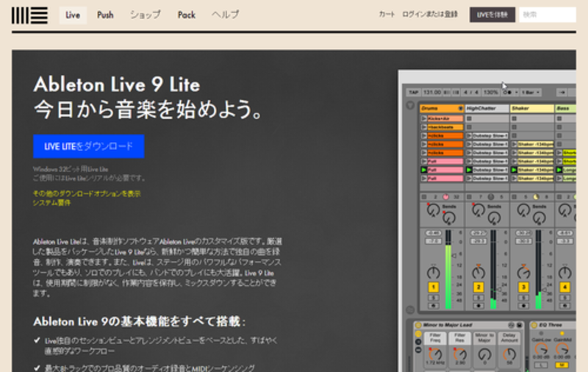Click the search input field
588x372 pixels.
click(x=548, y=15)
